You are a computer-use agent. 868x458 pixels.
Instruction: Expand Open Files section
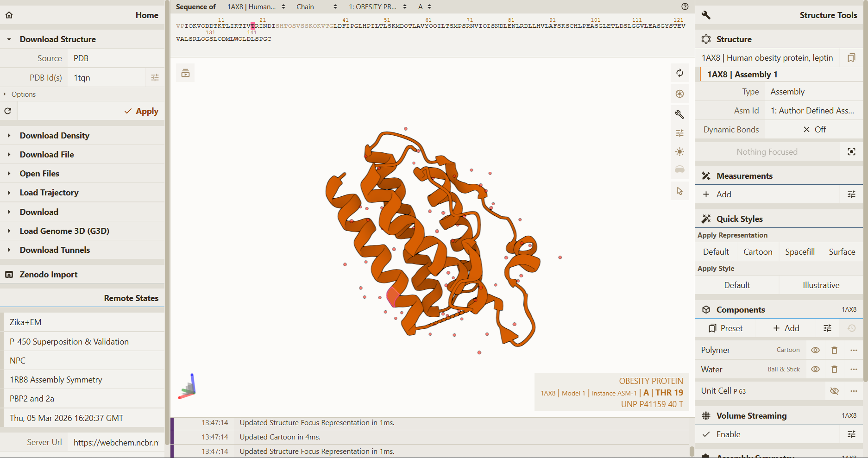click(82, 174)
